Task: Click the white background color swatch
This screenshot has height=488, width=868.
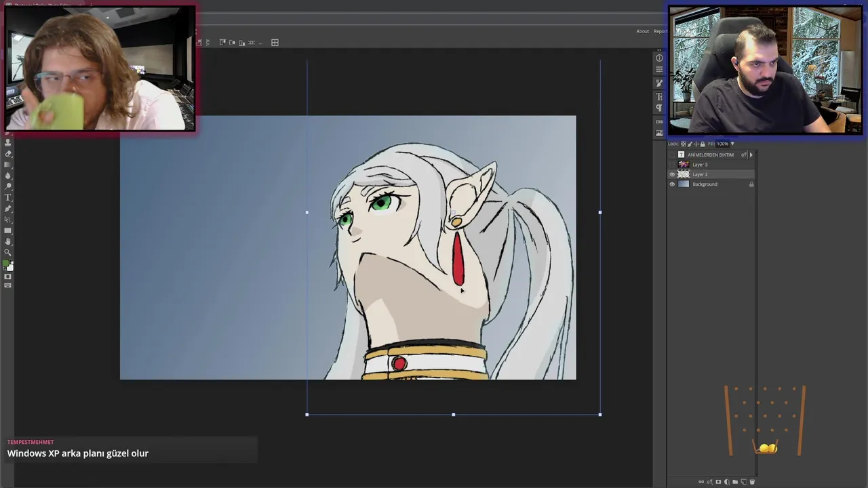Action: (x=10, y=268)
